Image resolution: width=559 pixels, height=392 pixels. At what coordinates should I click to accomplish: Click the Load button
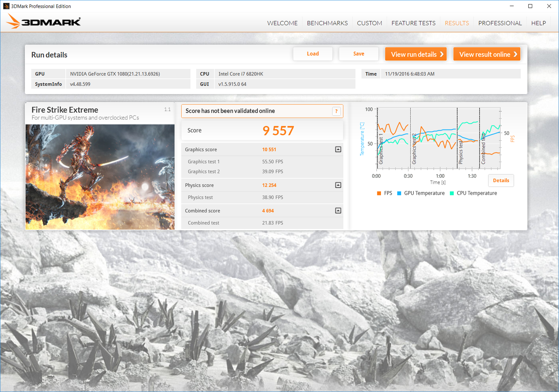[x=313, y=54]
